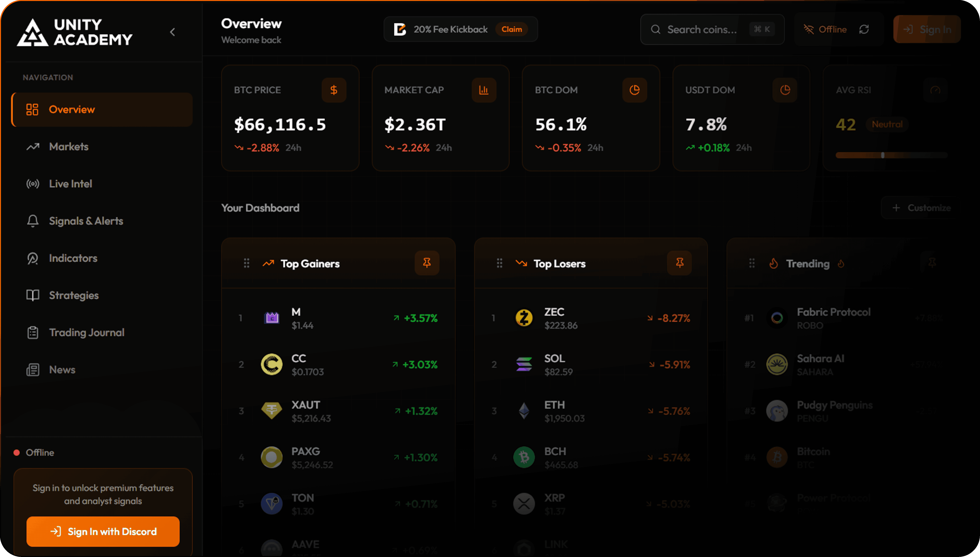Viewport: 980px width, 557px height.
Task: Click the bar chart icon on Market Cap card
Action: [484, 90]
